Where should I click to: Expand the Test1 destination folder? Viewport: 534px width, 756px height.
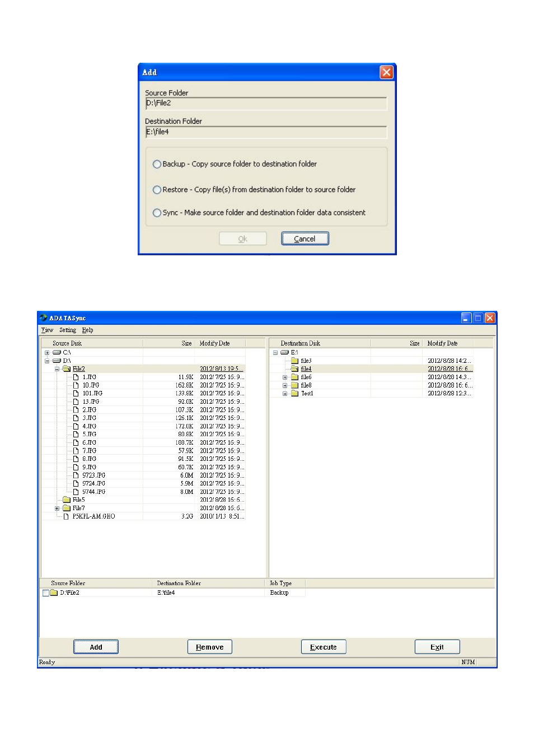coord(285,394)
